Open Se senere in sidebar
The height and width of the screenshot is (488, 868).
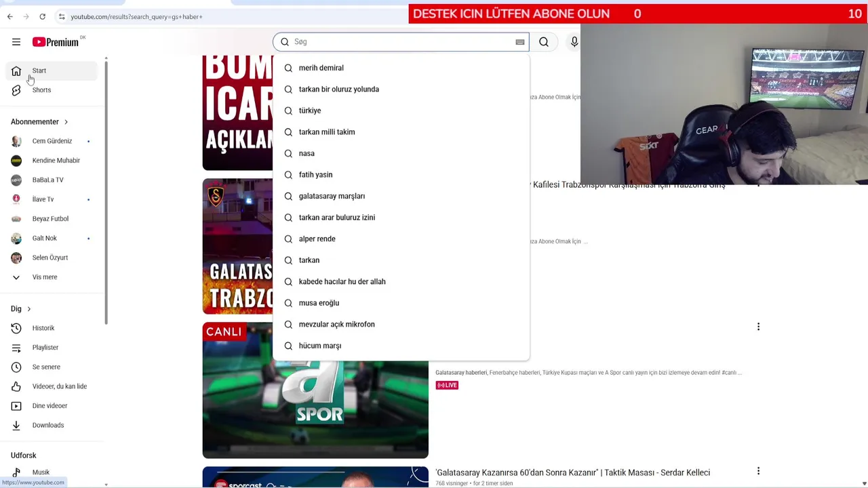pos(52,367)
